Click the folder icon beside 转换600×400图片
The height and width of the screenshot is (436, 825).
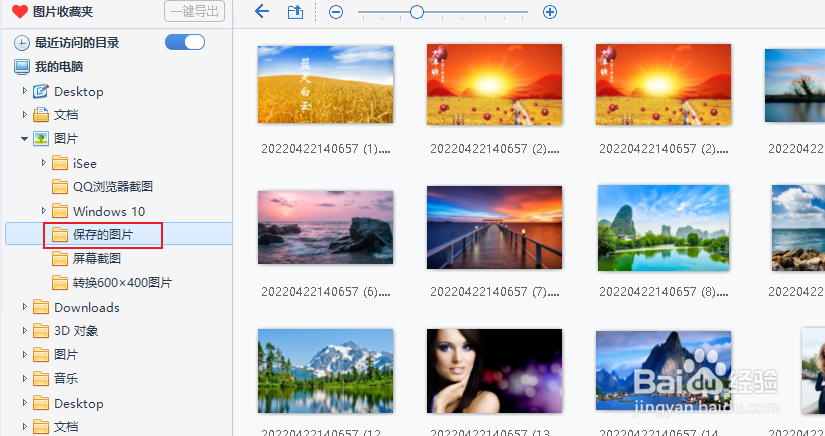point(60,283)
